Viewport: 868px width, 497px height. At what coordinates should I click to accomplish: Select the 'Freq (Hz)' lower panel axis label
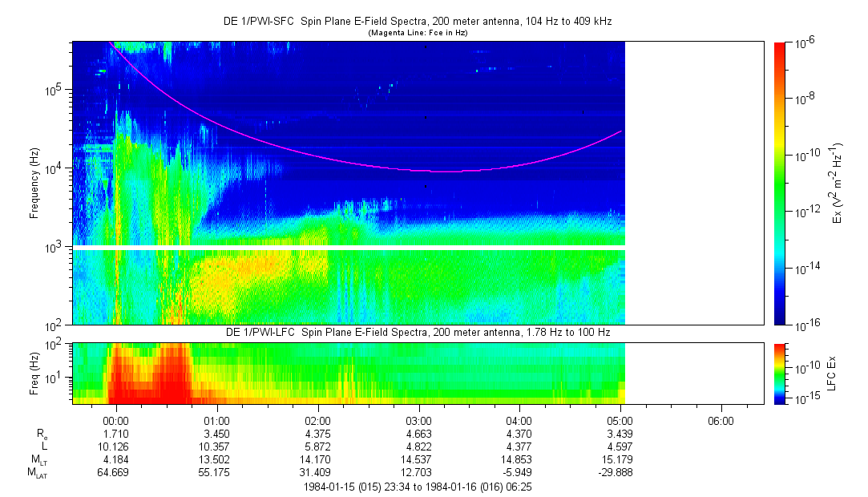(34, 373)
